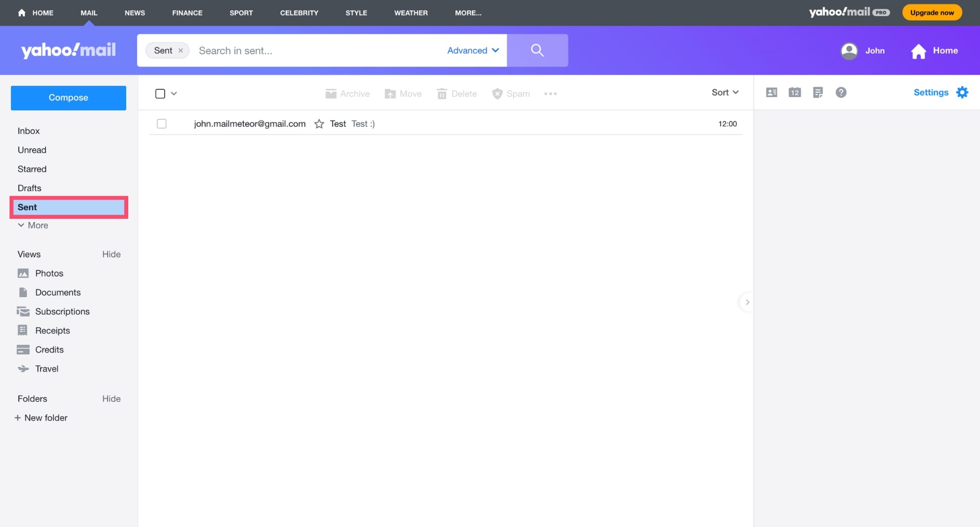Click the search magnifier button
The height and width of the screenshot is (527, 980).
point(537,50)
